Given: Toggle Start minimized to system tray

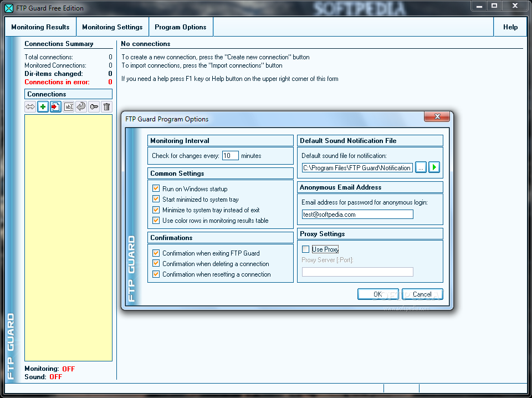Looking at the screenshot, I should (156, 199).
